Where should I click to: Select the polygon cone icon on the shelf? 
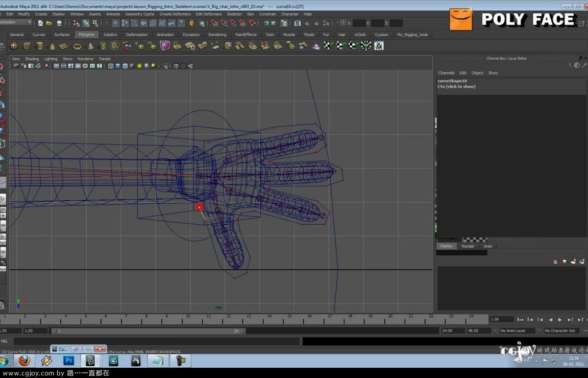52,45
